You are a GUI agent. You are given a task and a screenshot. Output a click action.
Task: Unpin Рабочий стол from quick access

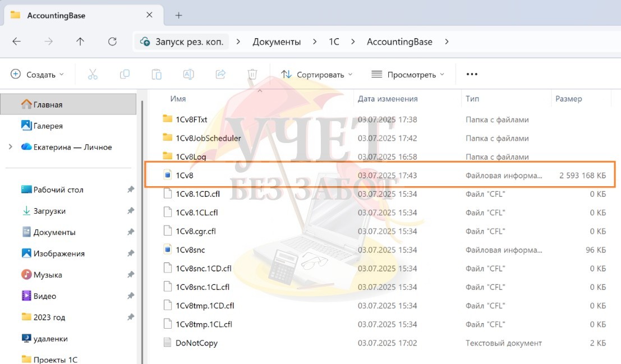point(131,190)
